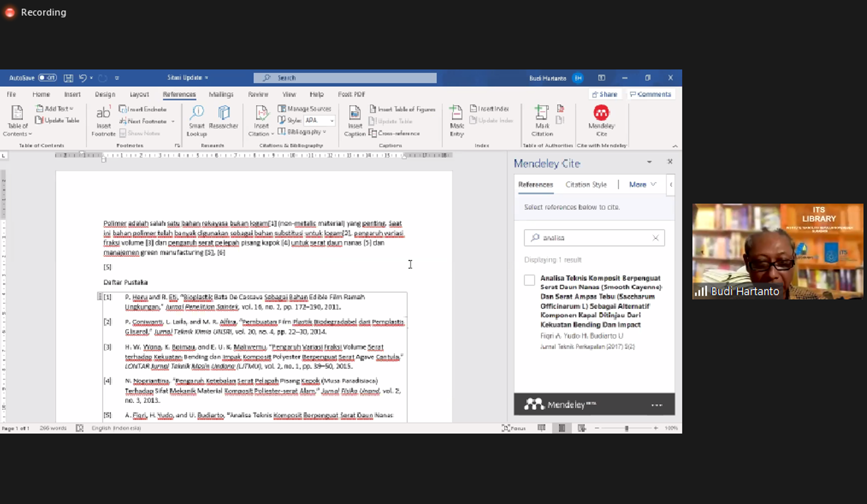
Task: Click the Mendeley Cite ribbon icon
Action: [x=601, y=113]
